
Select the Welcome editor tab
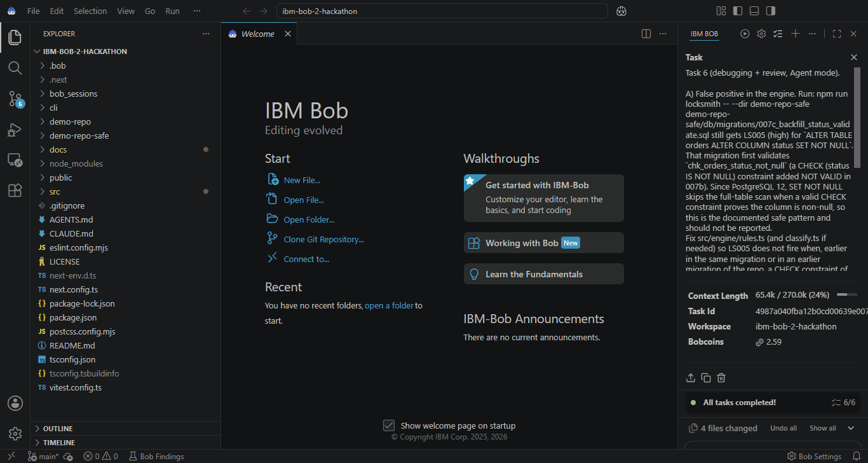point(259,34)
